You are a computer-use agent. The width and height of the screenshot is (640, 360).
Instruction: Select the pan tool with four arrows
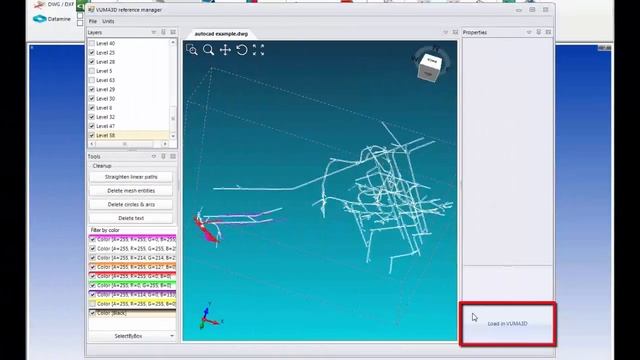tap(225, 50)
